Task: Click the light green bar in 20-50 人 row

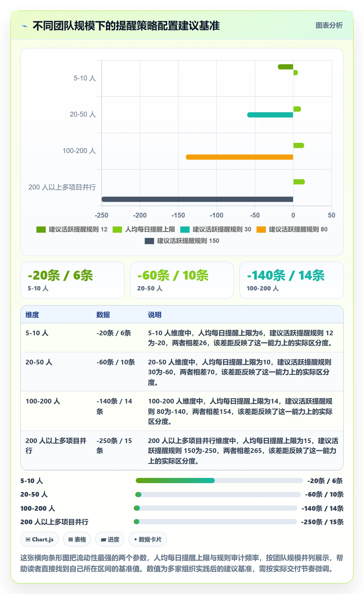Action: pyautogui.click(x=297, y=109)
